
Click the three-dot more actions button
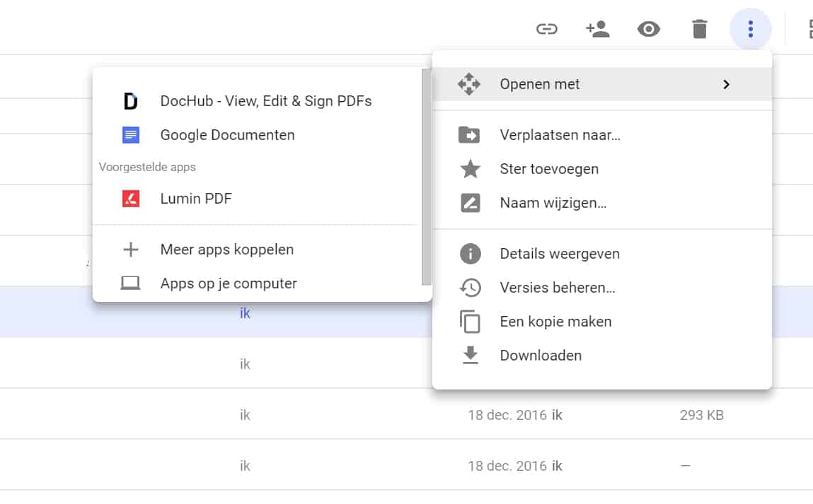(x=750, y=29)
